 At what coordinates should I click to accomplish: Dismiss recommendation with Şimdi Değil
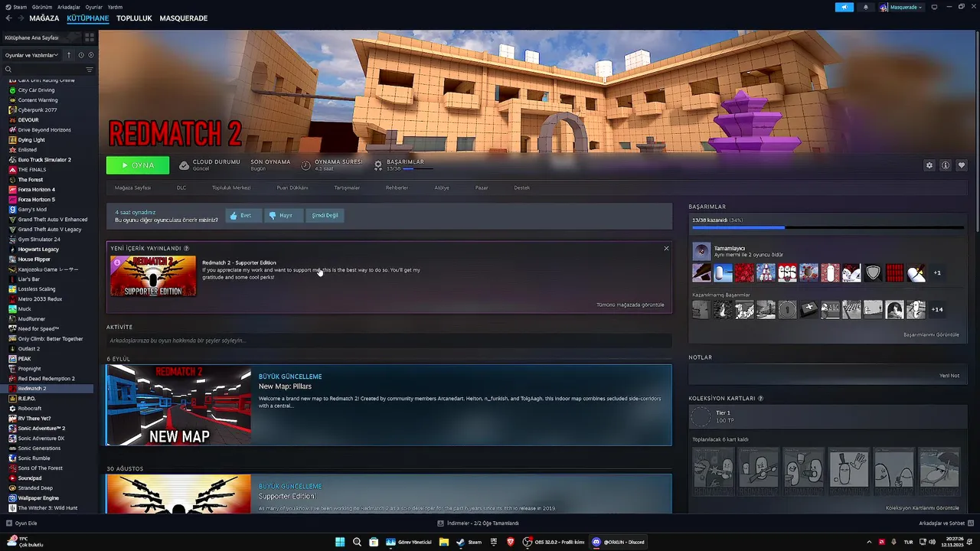click(325, 215)
